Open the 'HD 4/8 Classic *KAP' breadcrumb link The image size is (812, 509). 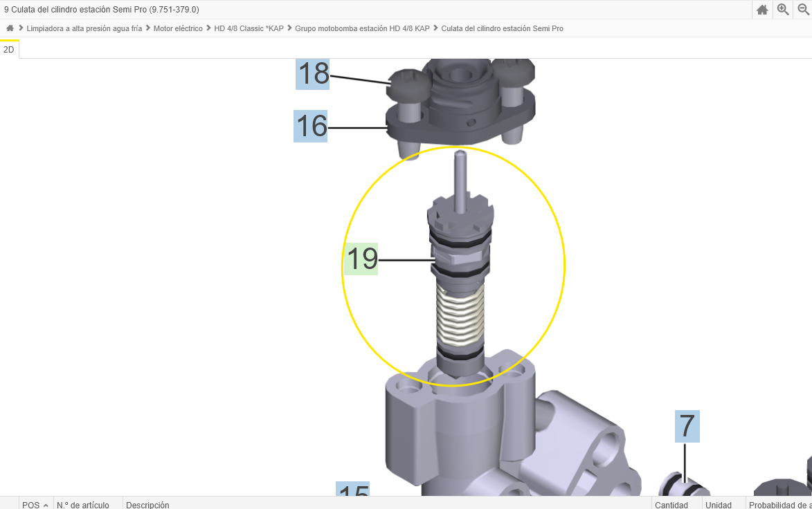click(x=249, y=28)
